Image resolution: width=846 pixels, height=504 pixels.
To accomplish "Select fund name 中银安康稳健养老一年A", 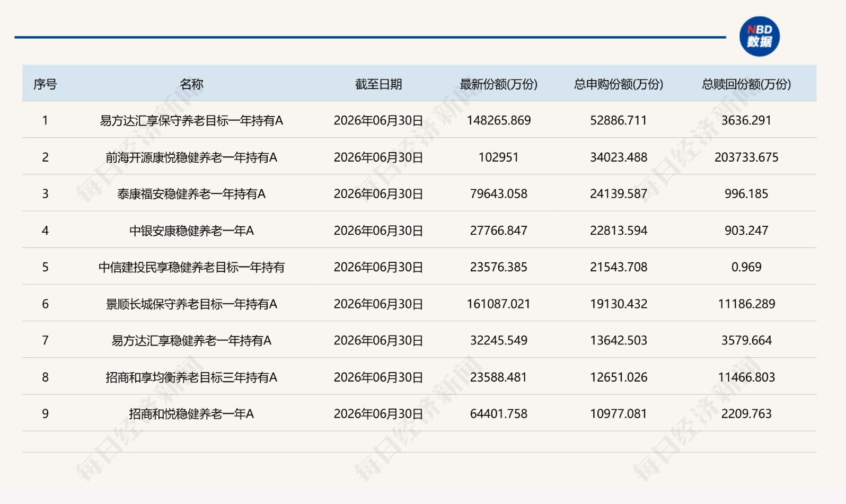I will click(x=191, y=231).
